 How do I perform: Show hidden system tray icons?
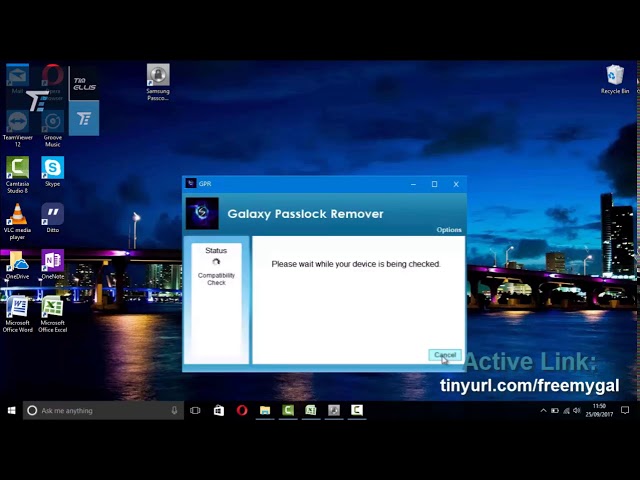pos(543,410)
